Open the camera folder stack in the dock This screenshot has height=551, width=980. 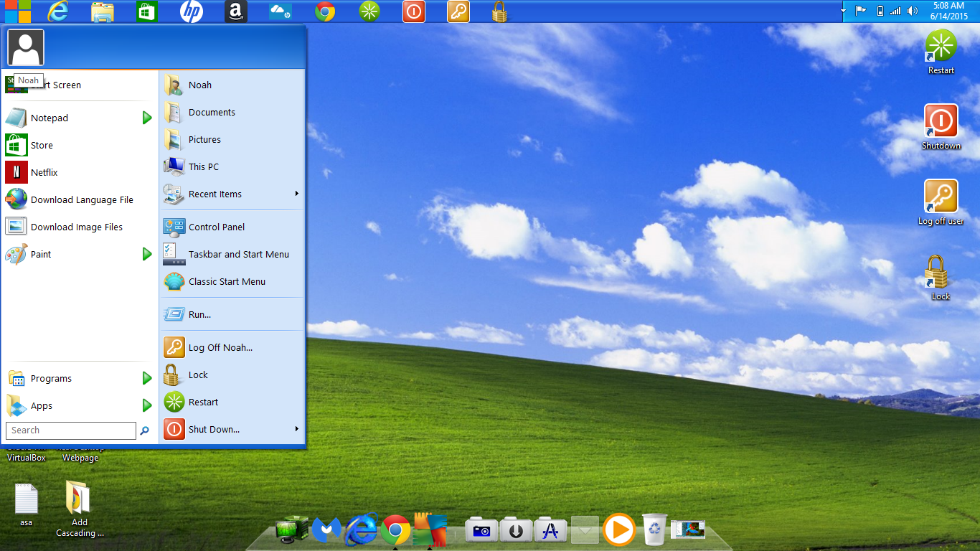tap(482, 529)
